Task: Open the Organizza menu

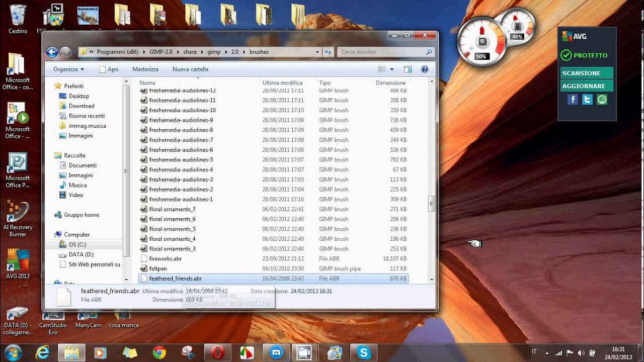Action: click(x=68, y=69)
